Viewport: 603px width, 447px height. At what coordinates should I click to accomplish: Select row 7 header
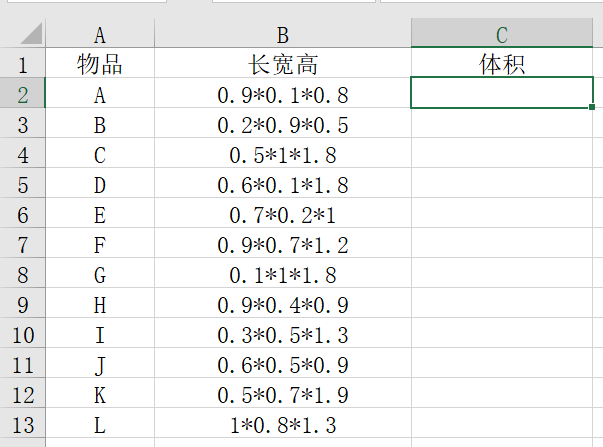tap(23, 243)
